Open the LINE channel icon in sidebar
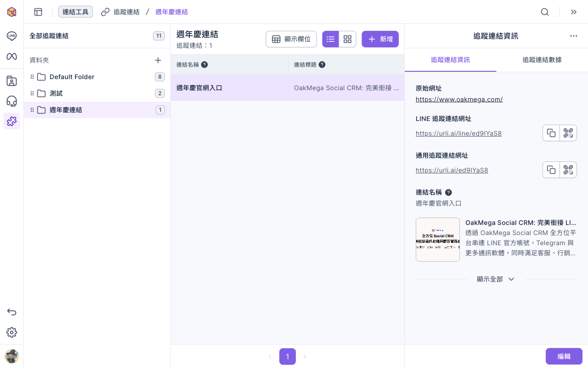This screenshot has width=588, height=368. (x=12, y=36)
